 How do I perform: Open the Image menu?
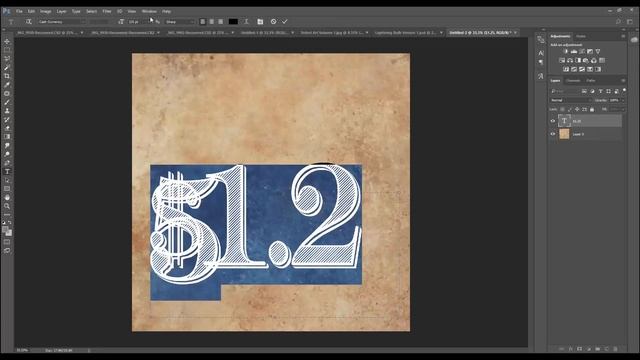45,11
